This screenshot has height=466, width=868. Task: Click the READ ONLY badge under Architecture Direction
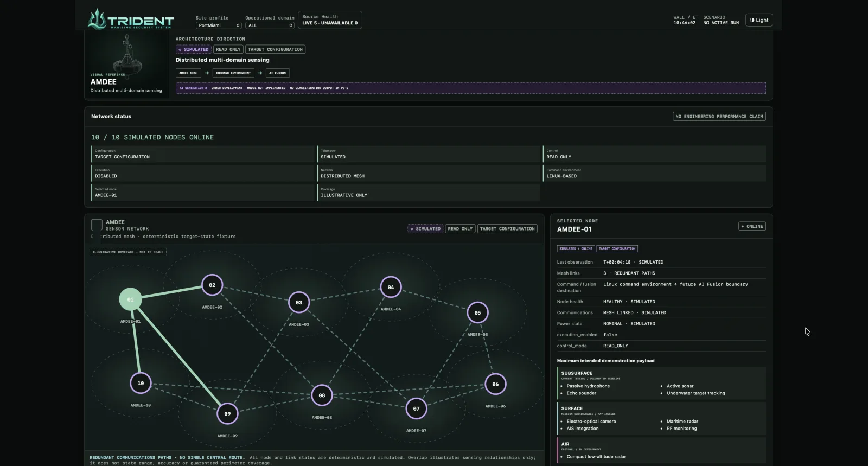coord(228,49)
